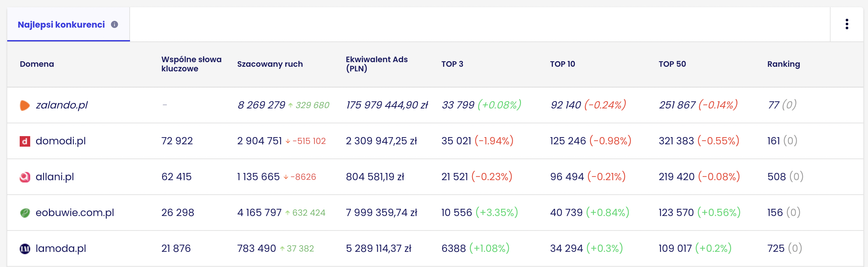This screenshot has height=267, width=868.
Task: Click domodi.pl traffic value 2 904 751
Action: [x=259, y=141]
